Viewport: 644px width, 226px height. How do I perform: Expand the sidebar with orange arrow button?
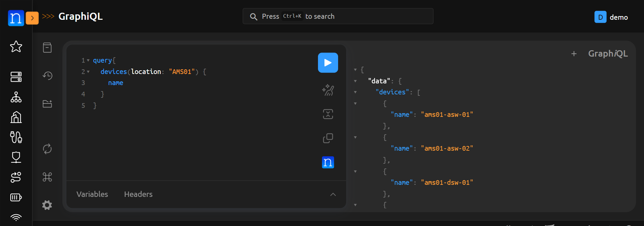point(32,18)
